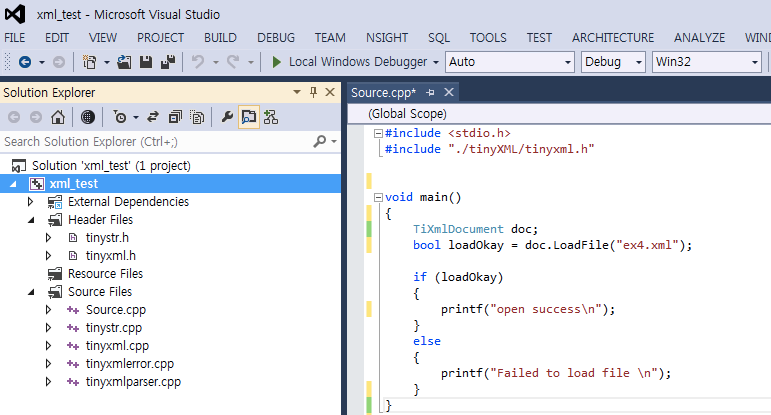Open Pending Changes Filter clock icon

[119, 117]
